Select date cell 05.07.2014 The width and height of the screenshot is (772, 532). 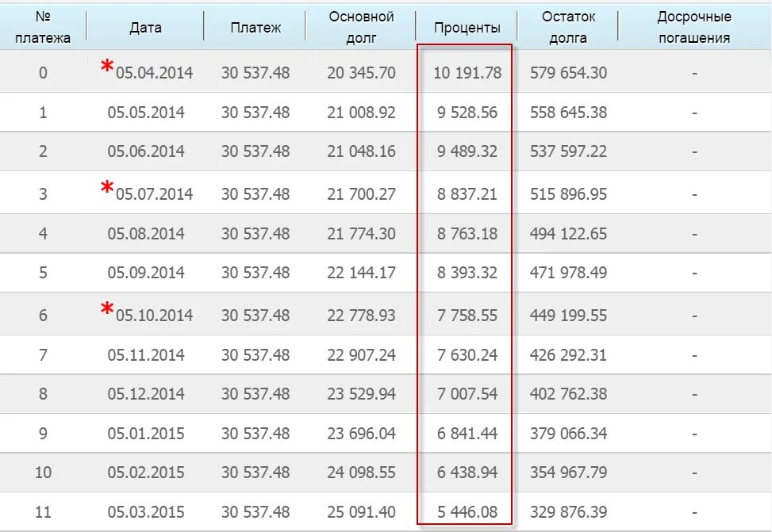click(x=154, y=194)
